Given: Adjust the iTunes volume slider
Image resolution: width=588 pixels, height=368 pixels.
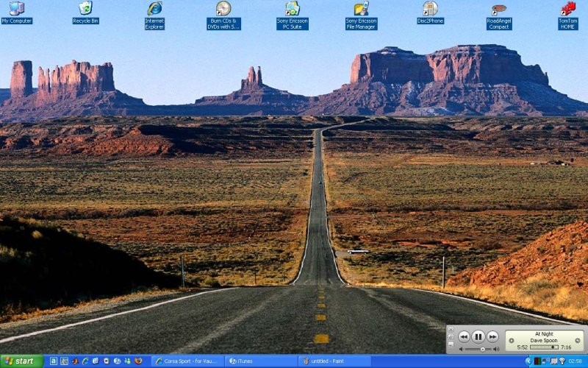Looking at the screenshot, I should pos(478,349).
